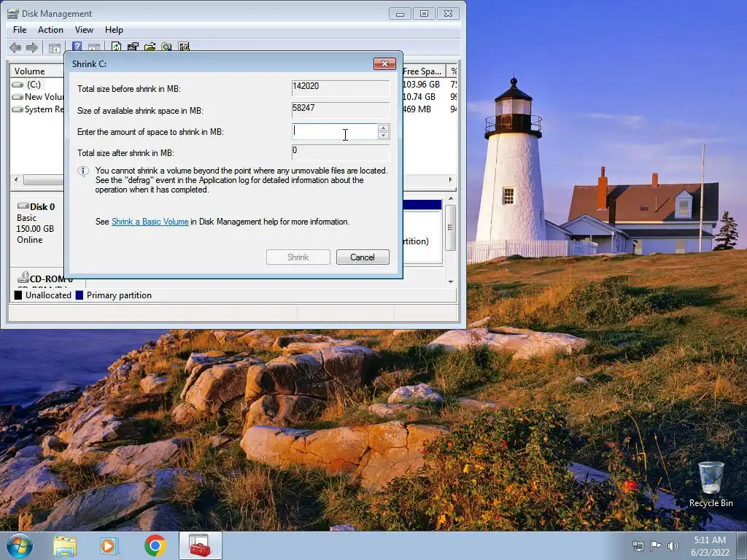The width and height of the screenshot is (747, 560).
Task: Decrease shrink amount with the down spinner
Action: [x=383, y=135]
